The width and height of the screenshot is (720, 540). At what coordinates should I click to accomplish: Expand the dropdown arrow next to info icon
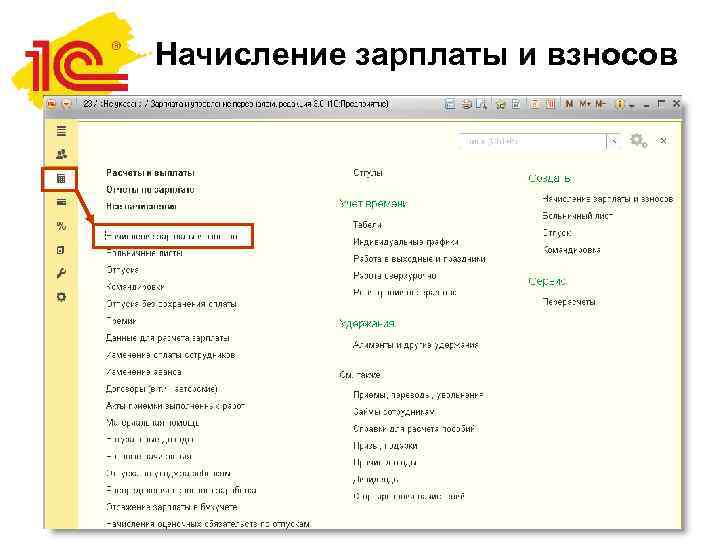pyautogui.click(x=631, y=105)
